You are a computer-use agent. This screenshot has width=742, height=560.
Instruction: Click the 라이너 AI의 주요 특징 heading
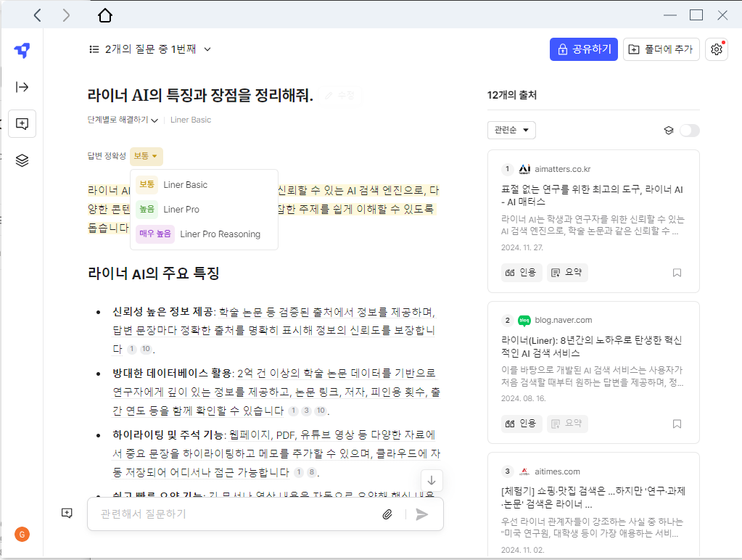click(153, 273)
